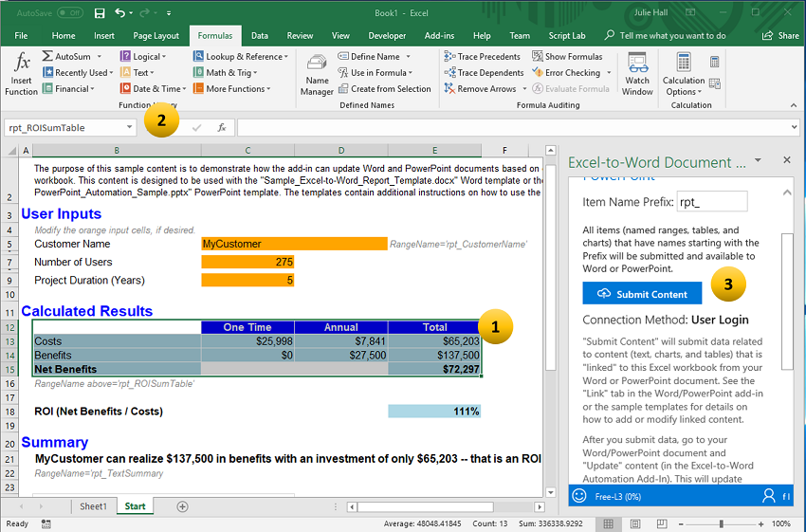
Task: Click the horizontal sheet scrollbar
Action: tap(425, 506)
